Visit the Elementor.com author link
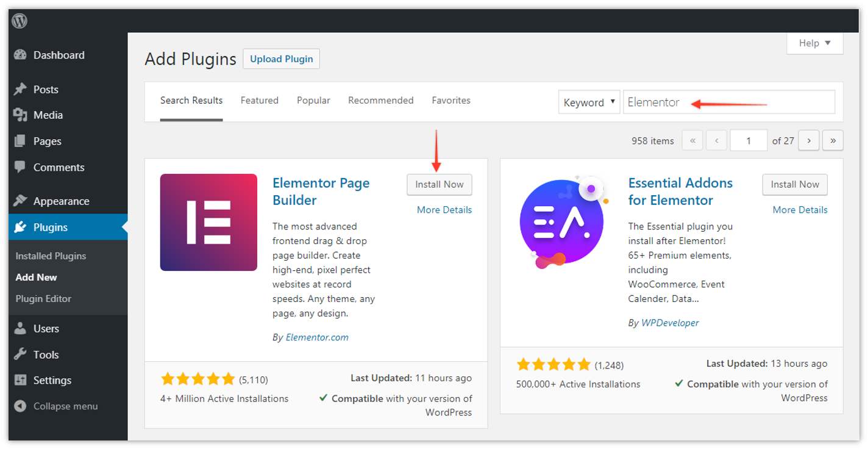This screenshot has height=449, width=868. tap(318, 337)
